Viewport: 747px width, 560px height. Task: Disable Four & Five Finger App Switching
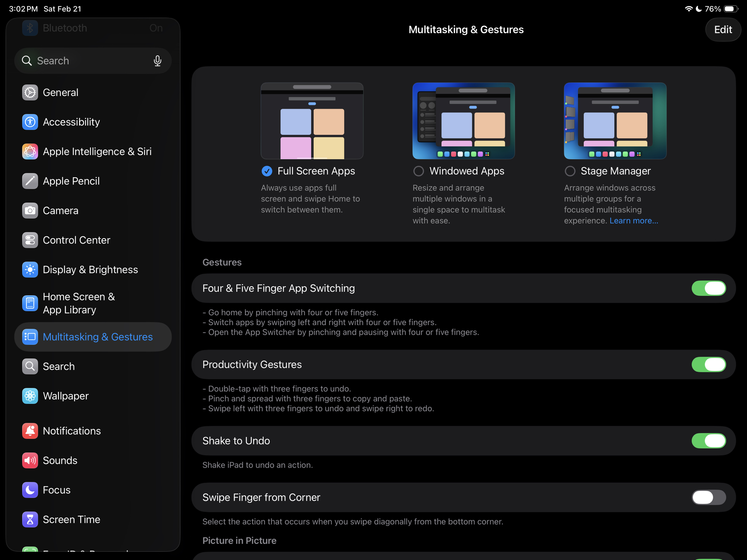point(708,288)
